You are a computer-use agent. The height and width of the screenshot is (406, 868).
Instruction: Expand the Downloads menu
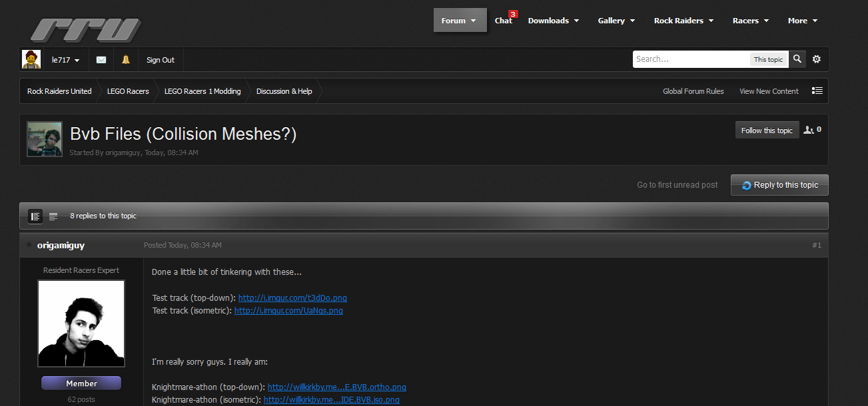[554, 21]
